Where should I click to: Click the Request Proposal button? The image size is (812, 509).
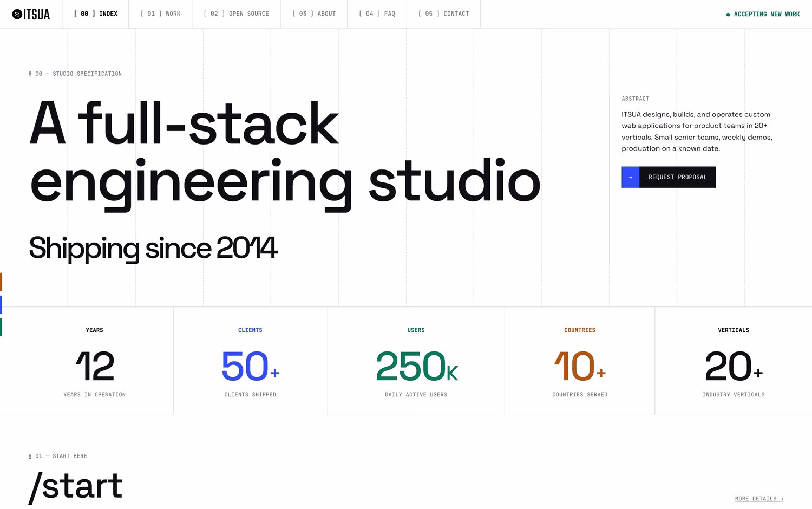[x=669, y=177]
